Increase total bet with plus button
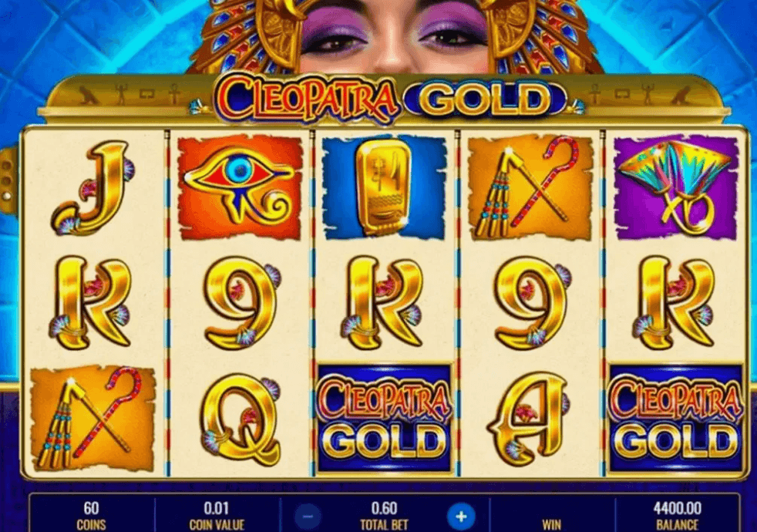The height and width of the screenshot is (532, 757). coord(460,517)
